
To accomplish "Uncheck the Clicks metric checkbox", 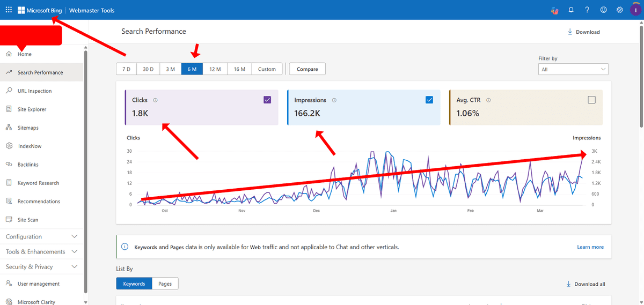I will pos(268,100).
